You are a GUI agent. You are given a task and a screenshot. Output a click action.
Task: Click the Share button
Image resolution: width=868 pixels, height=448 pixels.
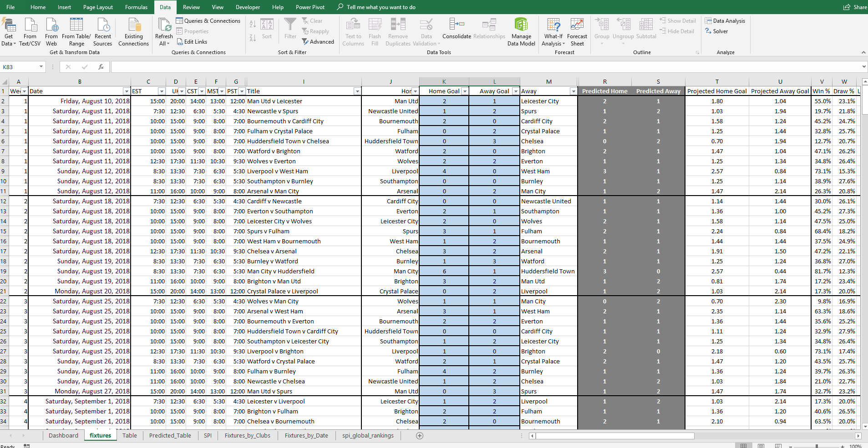point(855,7)
